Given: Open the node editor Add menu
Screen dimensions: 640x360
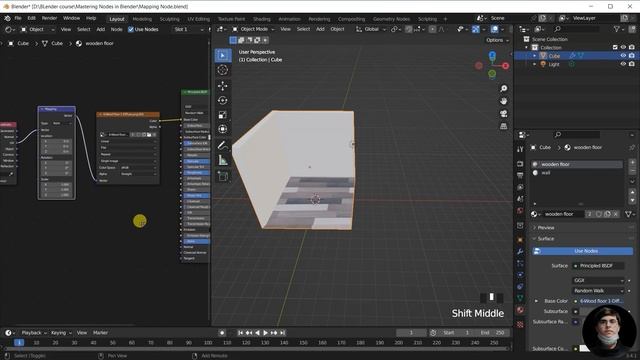Looking at the screenshot, I should click(x=100, y=29).
